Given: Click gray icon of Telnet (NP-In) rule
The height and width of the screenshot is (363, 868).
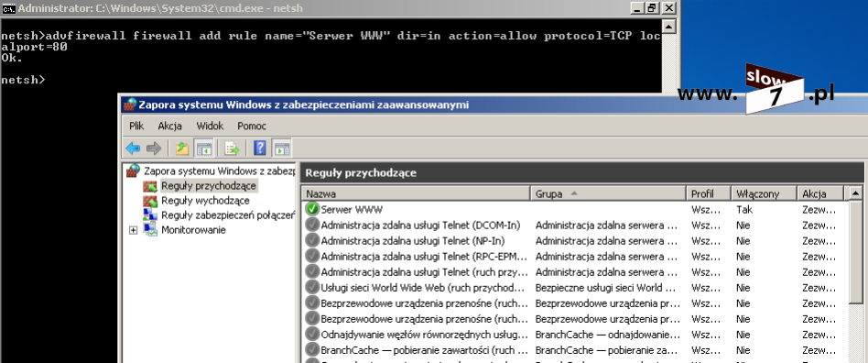Looking at the screenshot, I should coord(312,241).
